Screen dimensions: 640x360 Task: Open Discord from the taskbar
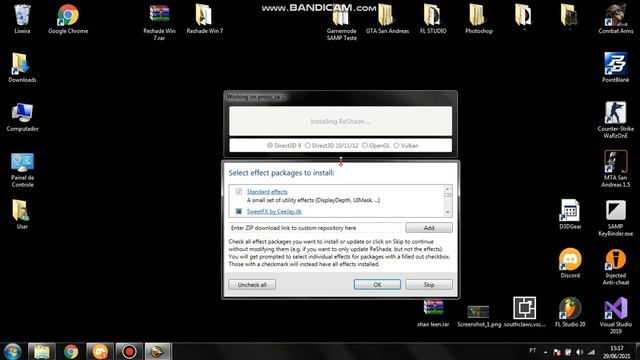point(100,351)
